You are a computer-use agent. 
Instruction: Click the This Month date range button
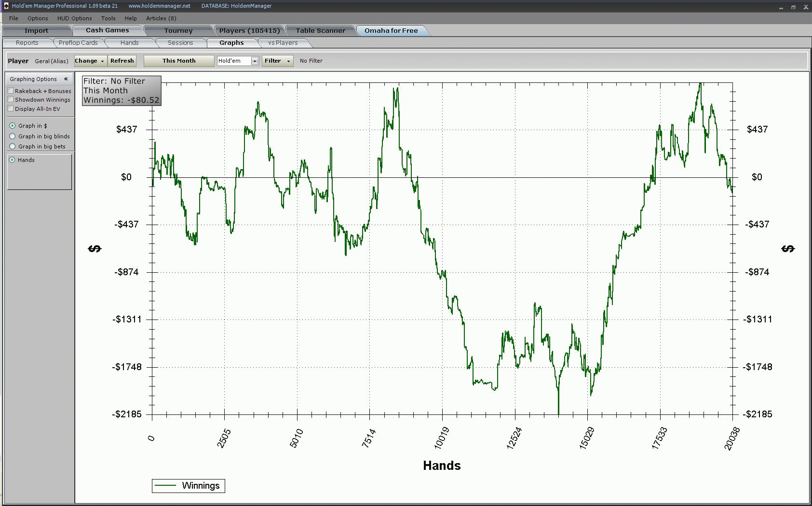pos(179,61)
